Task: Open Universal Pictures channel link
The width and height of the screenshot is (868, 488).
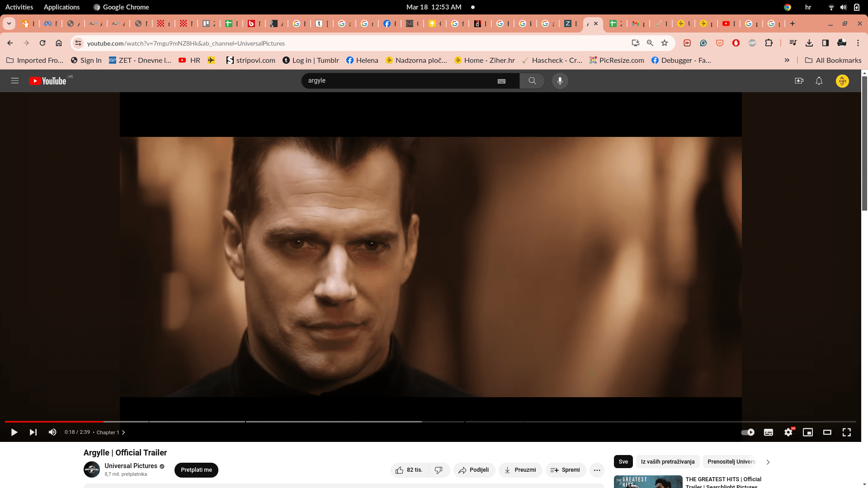Action: pos(131,466)
